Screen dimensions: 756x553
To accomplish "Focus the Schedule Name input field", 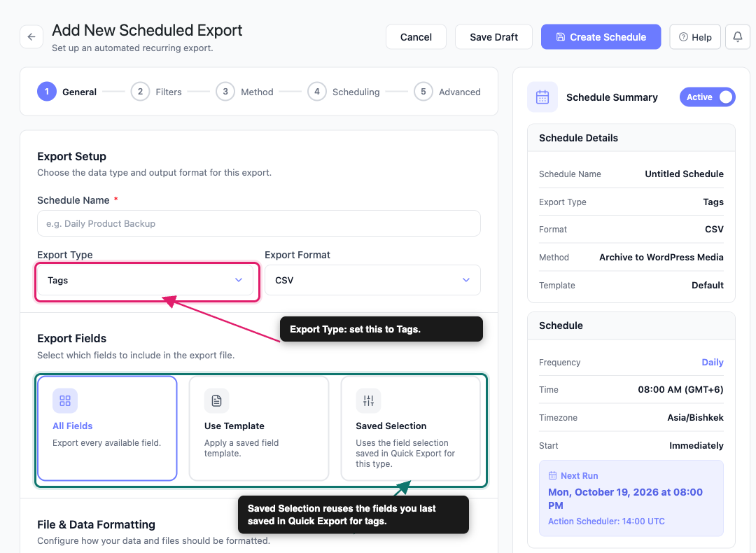I will [259, 223].
